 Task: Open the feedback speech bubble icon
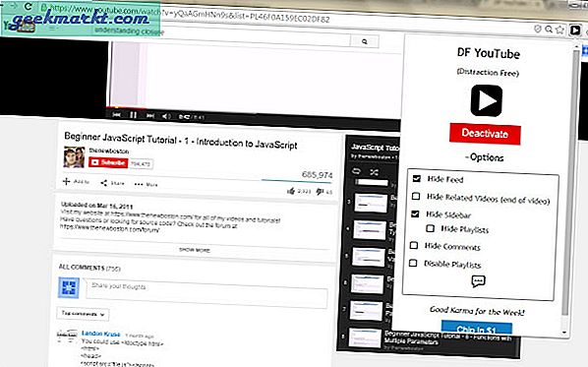pos(478,281)
